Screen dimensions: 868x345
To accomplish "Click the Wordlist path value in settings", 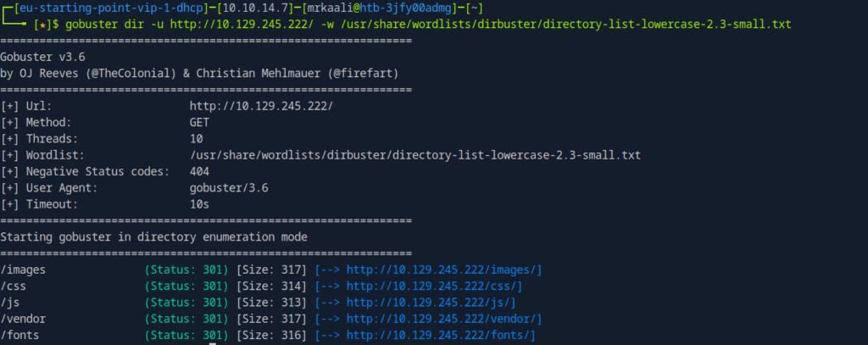I will tap(415, 155).
